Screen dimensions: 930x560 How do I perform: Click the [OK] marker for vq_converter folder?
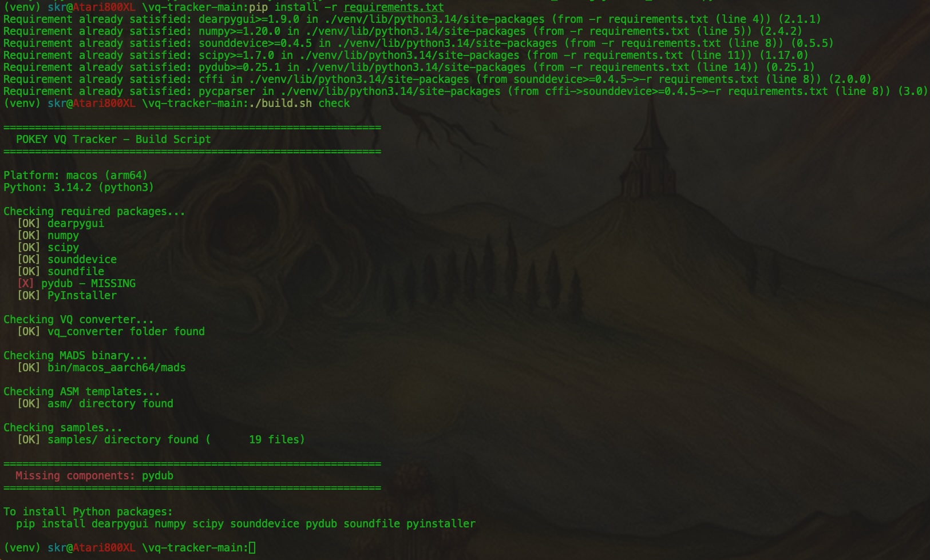(29, 332)
